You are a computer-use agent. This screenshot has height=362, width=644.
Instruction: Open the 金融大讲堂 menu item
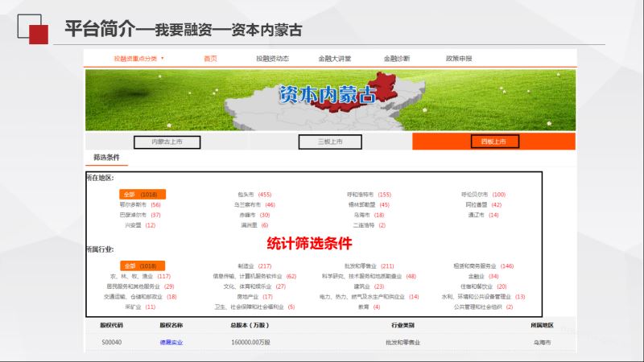click(x=335, y=59)
